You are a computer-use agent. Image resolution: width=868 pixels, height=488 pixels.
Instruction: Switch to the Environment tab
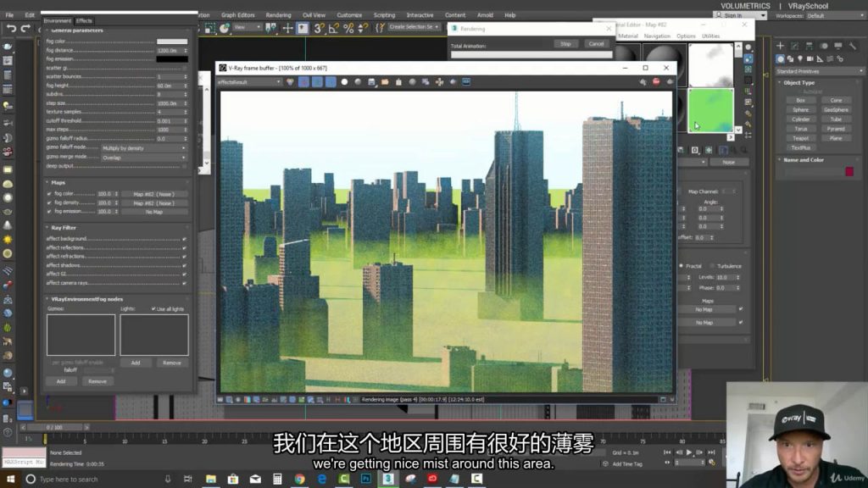point(58,21)
